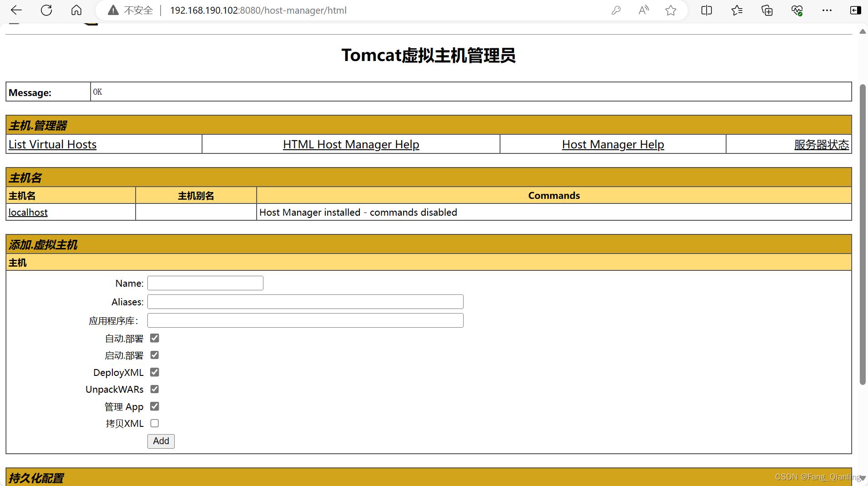Uncheck the 自动.部署 checkbox

[155, 338]
